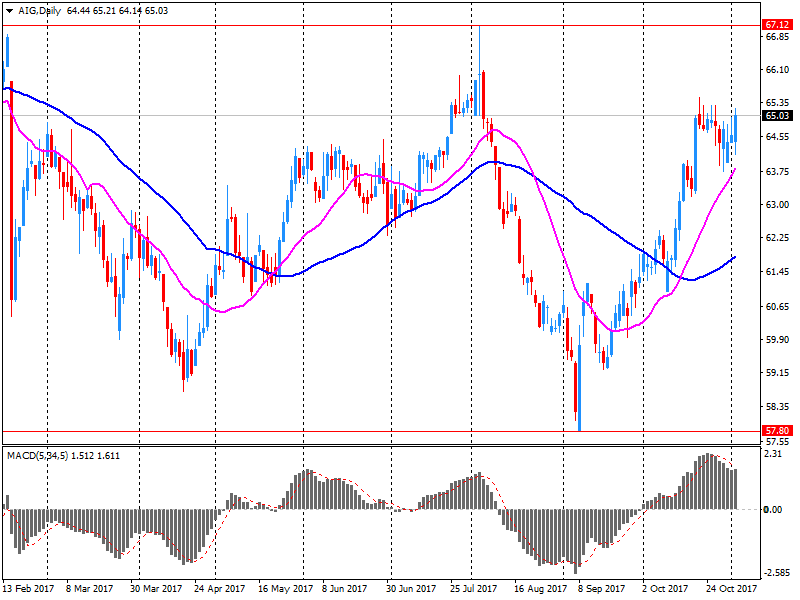Select the 16 Aug 2017 date label
This screenshot has height=600, width=800.
540,588
